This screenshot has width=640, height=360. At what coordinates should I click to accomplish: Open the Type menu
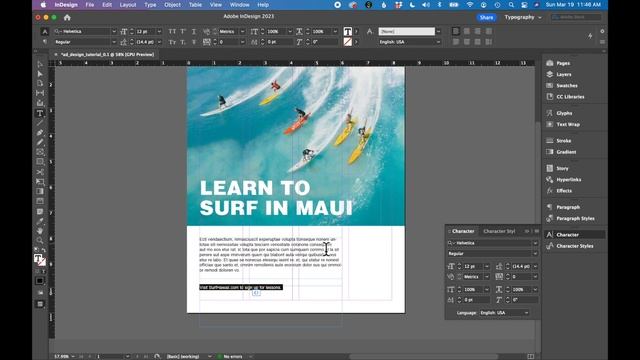[150, 5]
